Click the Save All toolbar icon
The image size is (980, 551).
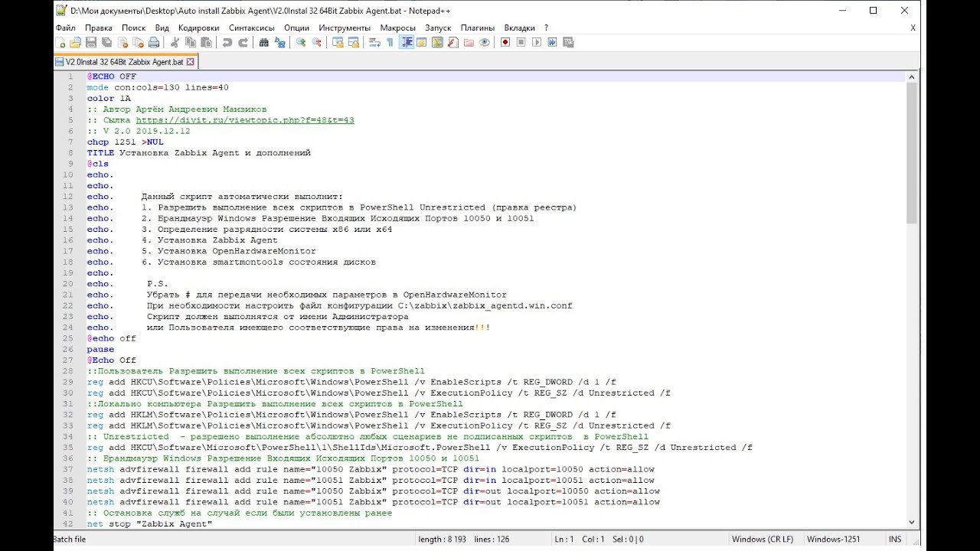pyautogui.click(x=106, y=43)
